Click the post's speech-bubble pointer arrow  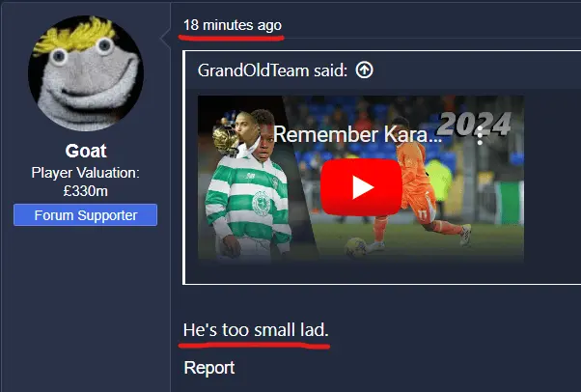tap(165, 37)
